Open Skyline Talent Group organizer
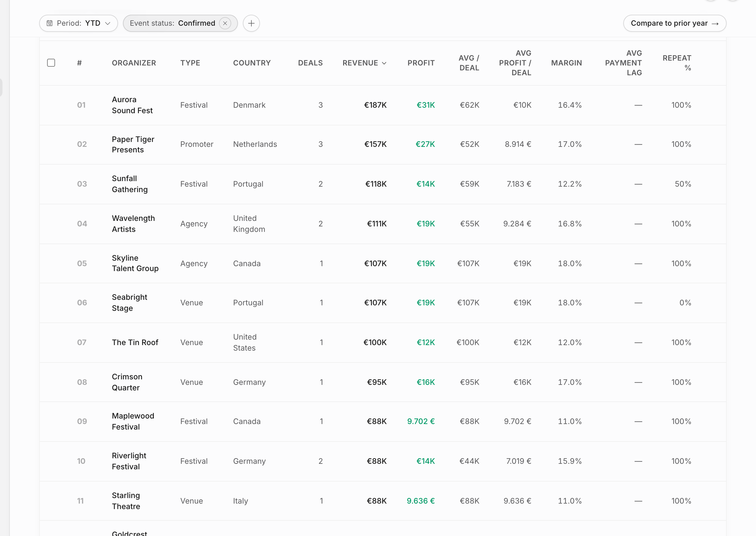The image size is (756, 536). [135, 263]
